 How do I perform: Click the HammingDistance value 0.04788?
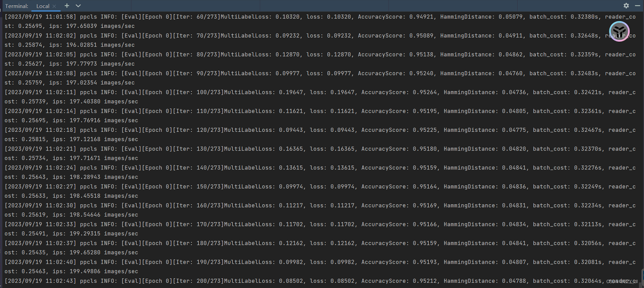point(514,281)
